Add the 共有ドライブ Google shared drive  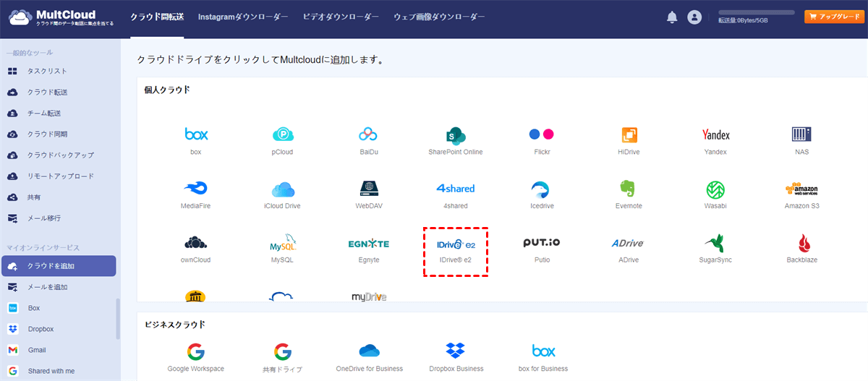[283, 352]
